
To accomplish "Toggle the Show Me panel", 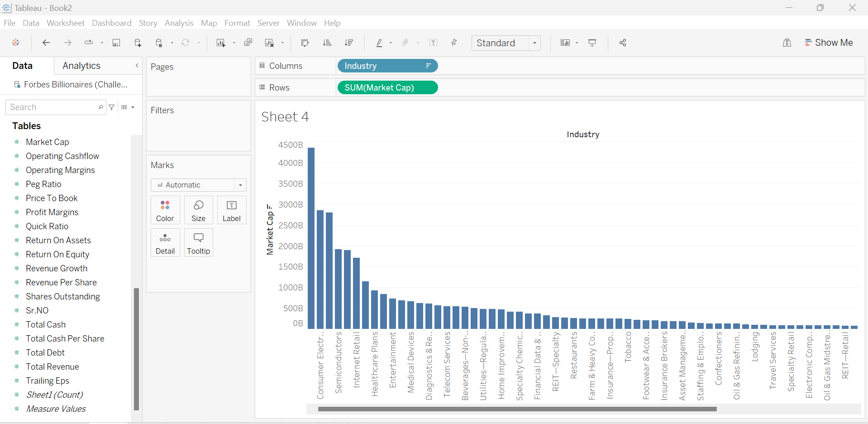I will (x=829, y=43).
